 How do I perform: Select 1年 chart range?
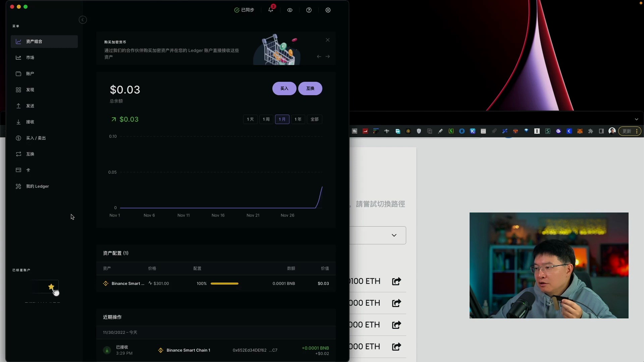point(298,119)
